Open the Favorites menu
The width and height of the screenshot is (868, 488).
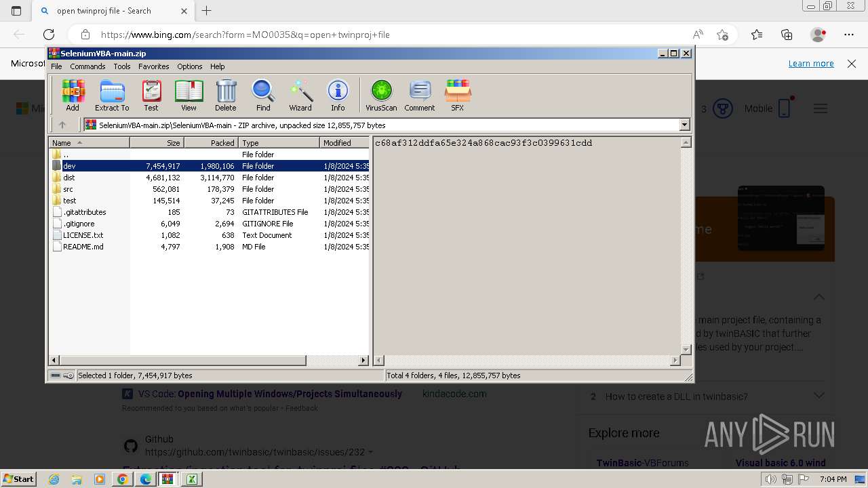tap(154, 66)
